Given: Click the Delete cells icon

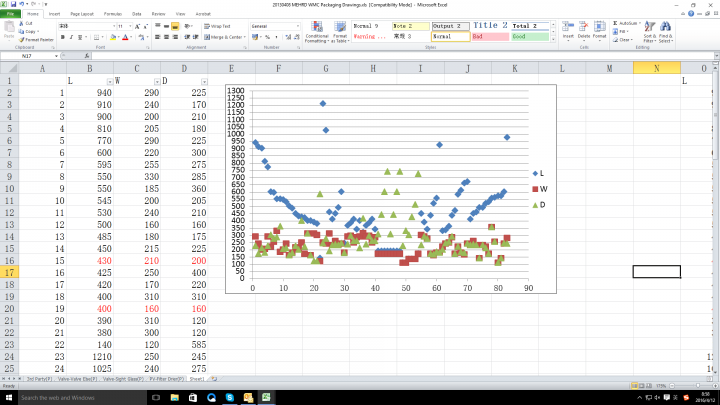Looking at the screenshot, I should coord(583,32).
